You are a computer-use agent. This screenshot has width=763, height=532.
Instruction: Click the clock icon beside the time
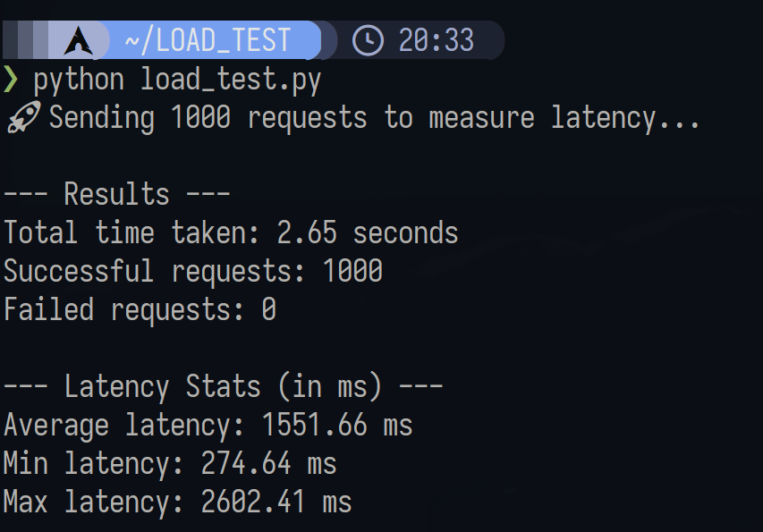pyautogui.click(x=368, y=40)
